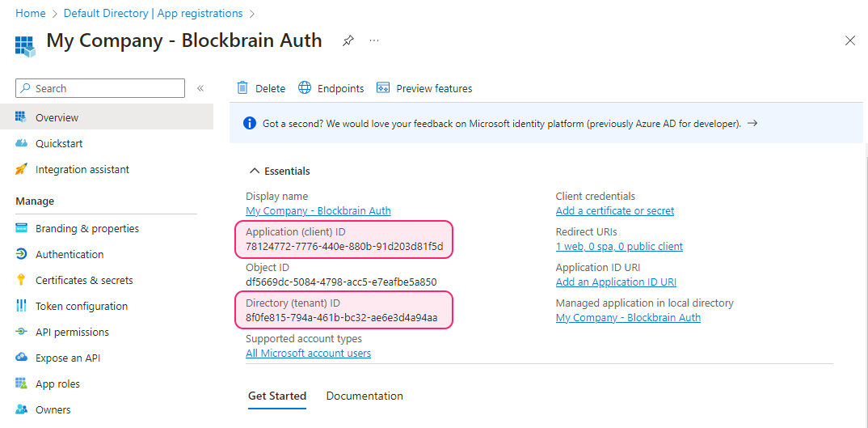Switch to the Get Started tab
Viewport: 868px width, 428px height.
(277, 396)
